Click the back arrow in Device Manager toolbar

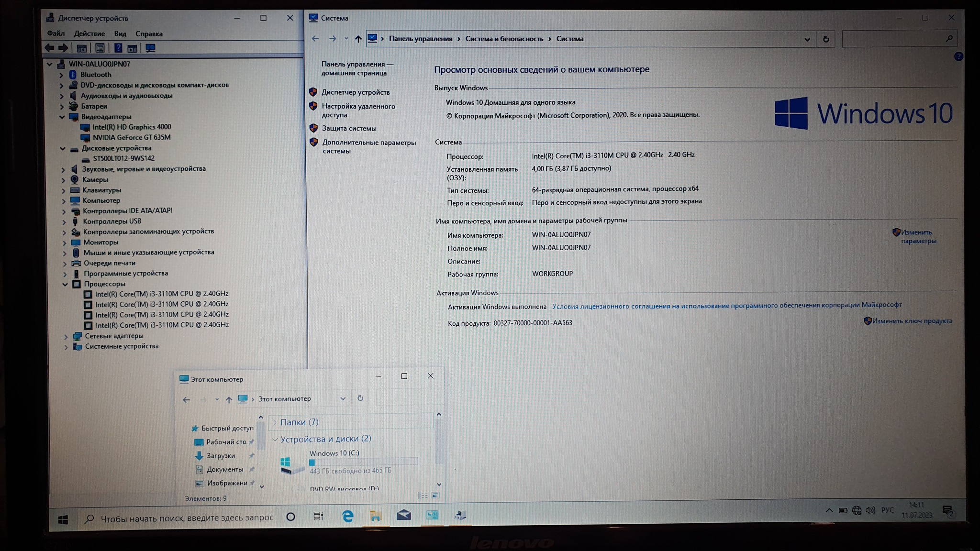pos(50,48)
